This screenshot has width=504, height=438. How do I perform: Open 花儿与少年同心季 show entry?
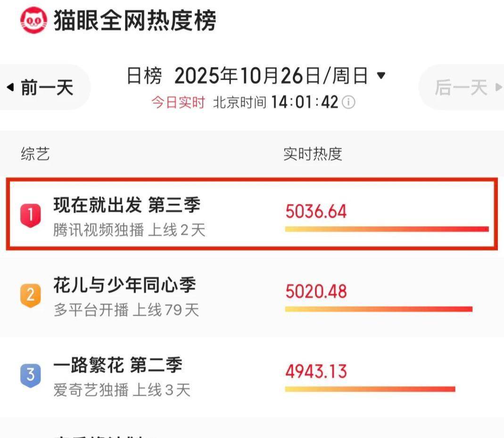coord(124,285)
